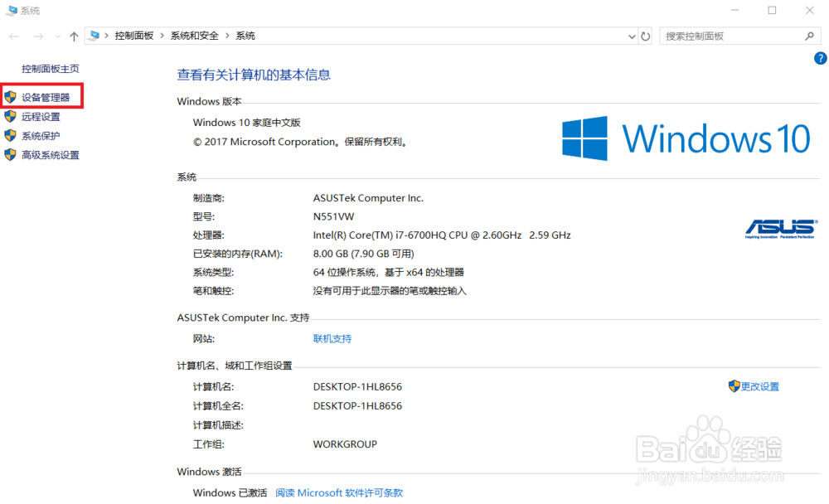
Task: Open 远程设置 remote settings link
Action: click(41, 117)
